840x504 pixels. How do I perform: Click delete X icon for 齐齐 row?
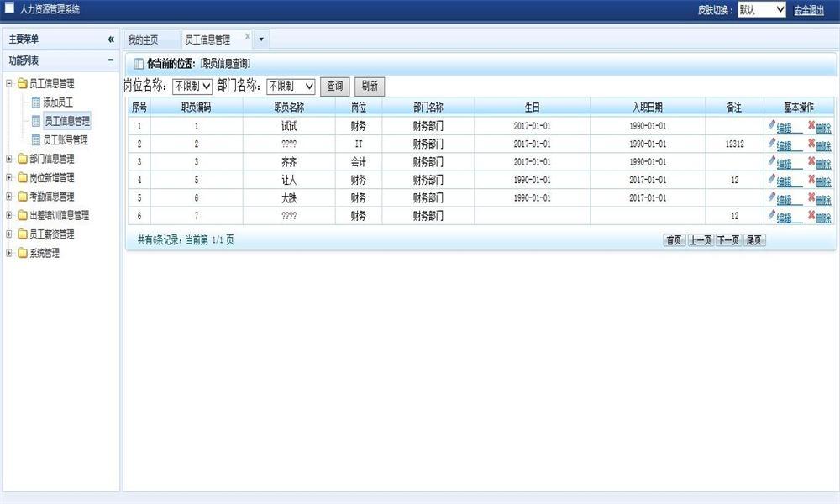[x=811, y=160]
